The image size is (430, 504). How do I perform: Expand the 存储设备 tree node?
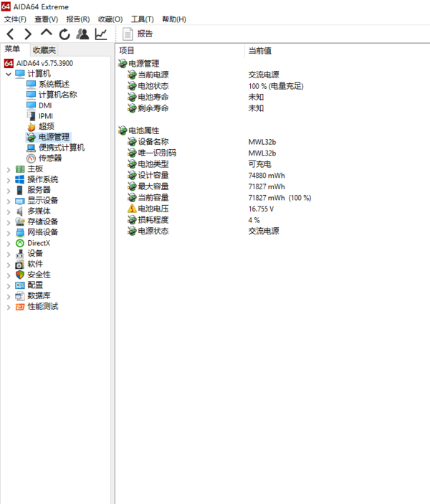tap(9, 222)
